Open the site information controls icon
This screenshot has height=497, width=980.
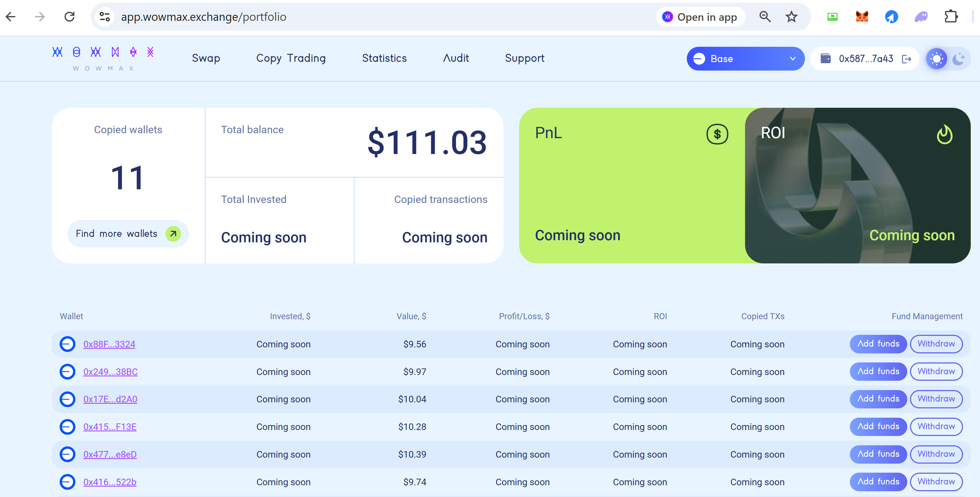pyautogui.click(x=105, y=17)
